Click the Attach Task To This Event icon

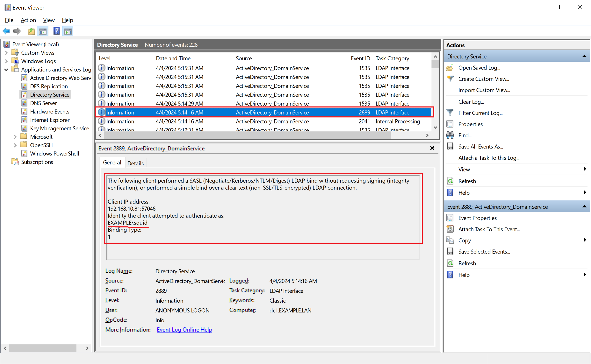(x=451, y=229)
